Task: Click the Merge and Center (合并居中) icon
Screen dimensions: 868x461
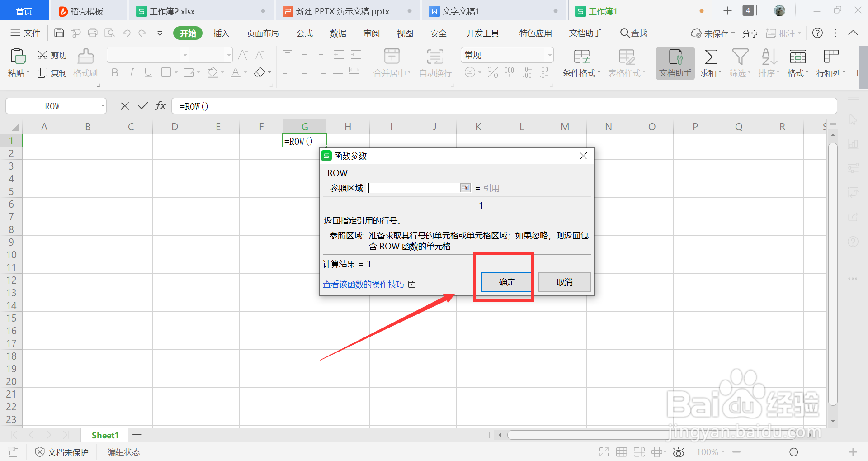Action: pos(392,57)
